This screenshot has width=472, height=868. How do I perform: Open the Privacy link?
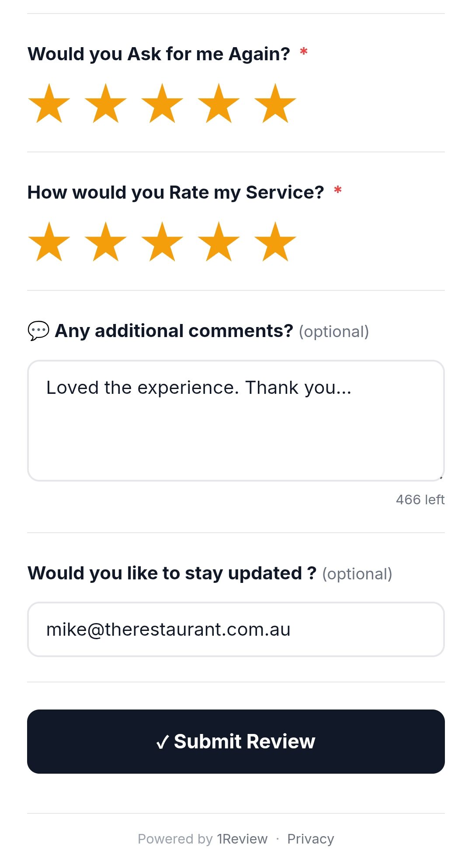click(311, 839)
